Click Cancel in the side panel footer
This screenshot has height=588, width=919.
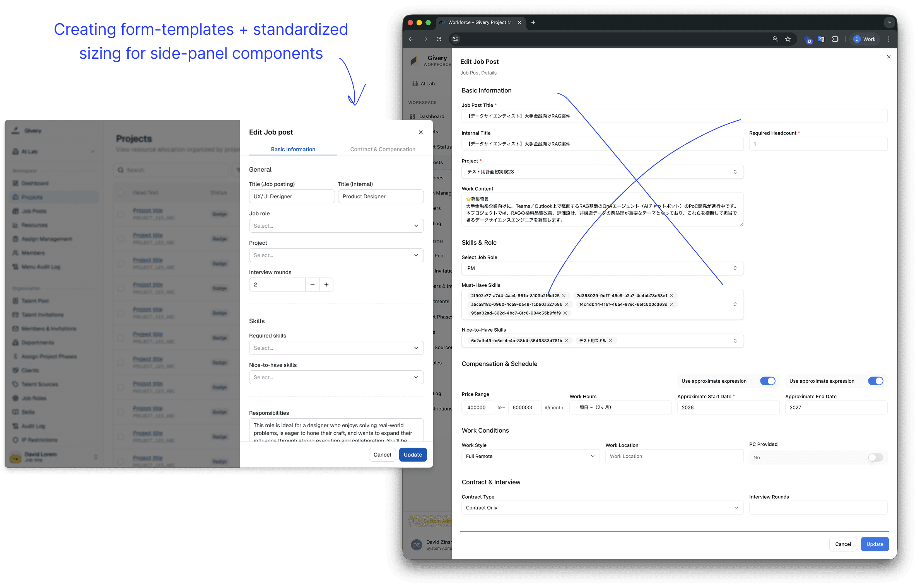pyautogui.click(x=843, y=544)
